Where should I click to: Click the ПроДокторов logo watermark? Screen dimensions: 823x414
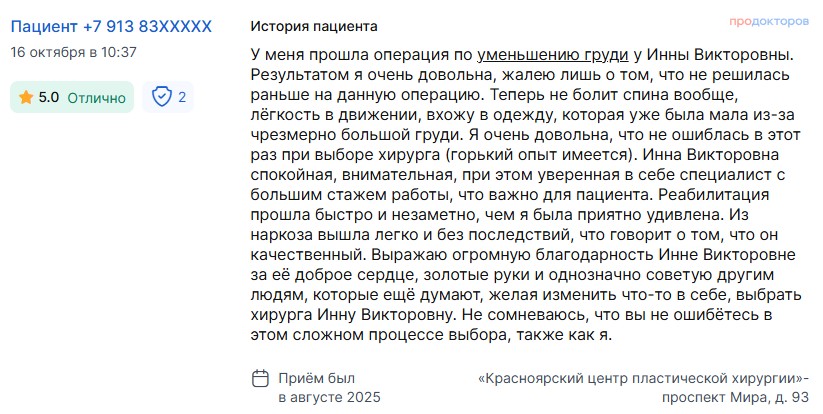[766, 22]
